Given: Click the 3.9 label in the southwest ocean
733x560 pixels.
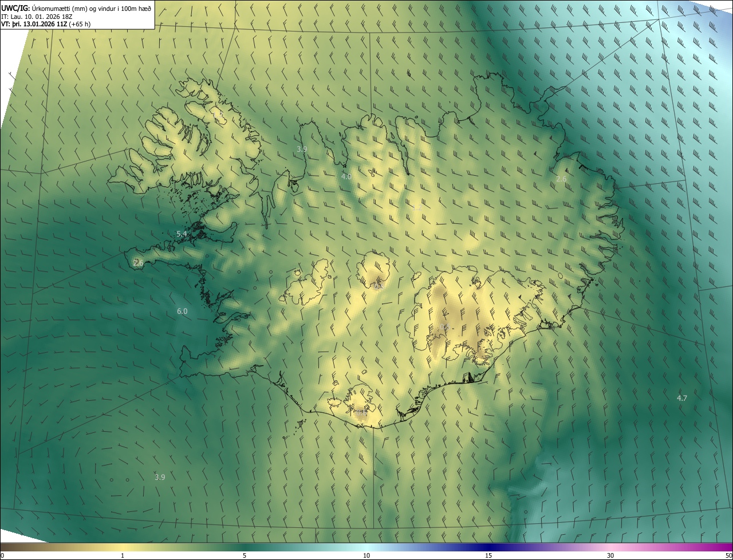Looking at the screenshot, I should point(160,477).
